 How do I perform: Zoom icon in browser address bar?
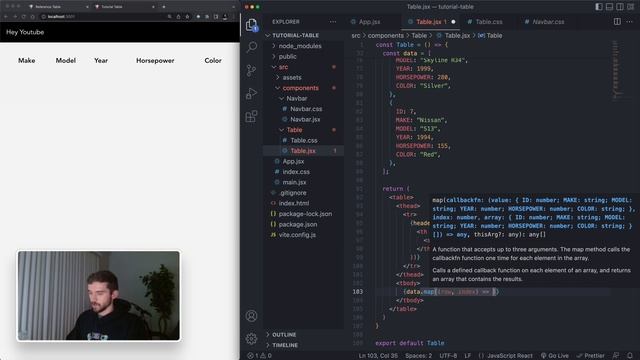(169, 17)
